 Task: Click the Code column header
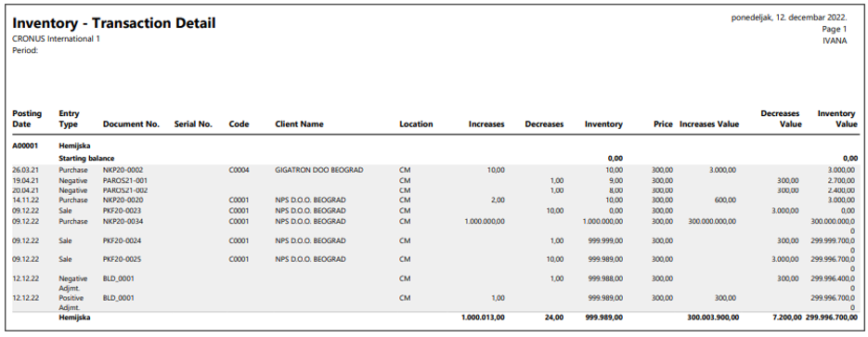[240, 124]
